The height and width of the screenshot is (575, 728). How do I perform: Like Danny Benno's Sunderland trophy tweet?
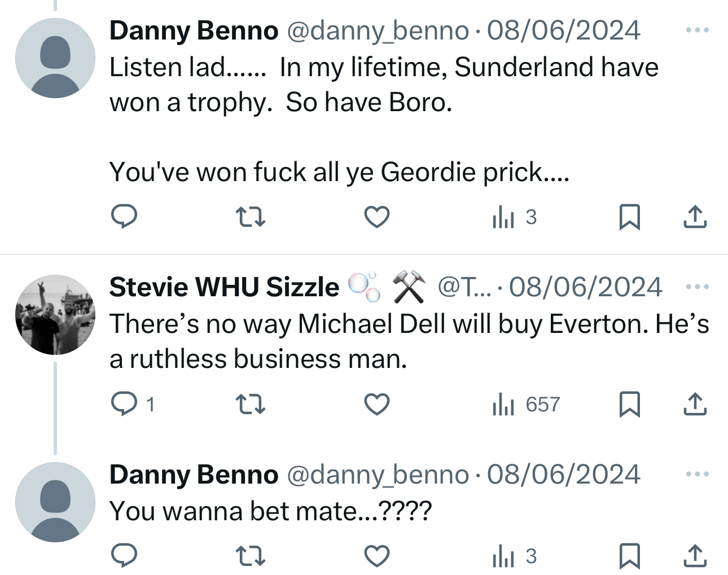pos(377,217)
